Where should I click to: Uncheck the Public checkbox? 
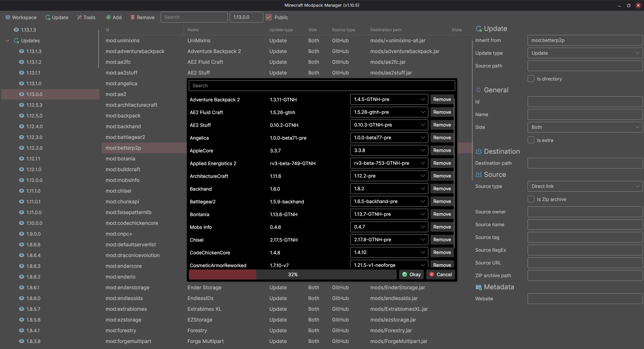269,17
